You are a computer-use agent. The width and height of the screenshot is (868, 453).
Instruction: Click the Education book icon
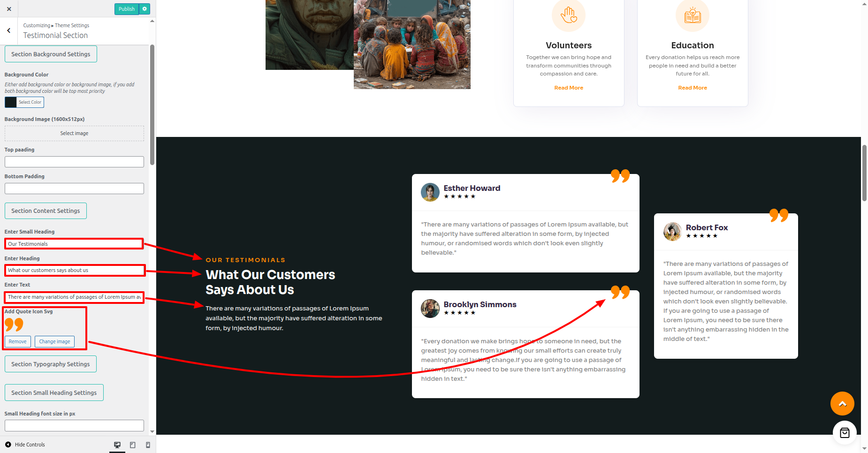point(693,15)
